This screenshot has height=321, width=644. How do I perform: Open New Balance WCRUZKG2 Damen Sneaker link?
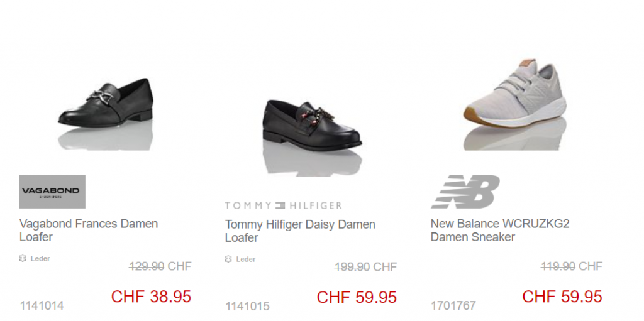click(x=500, y=231)
